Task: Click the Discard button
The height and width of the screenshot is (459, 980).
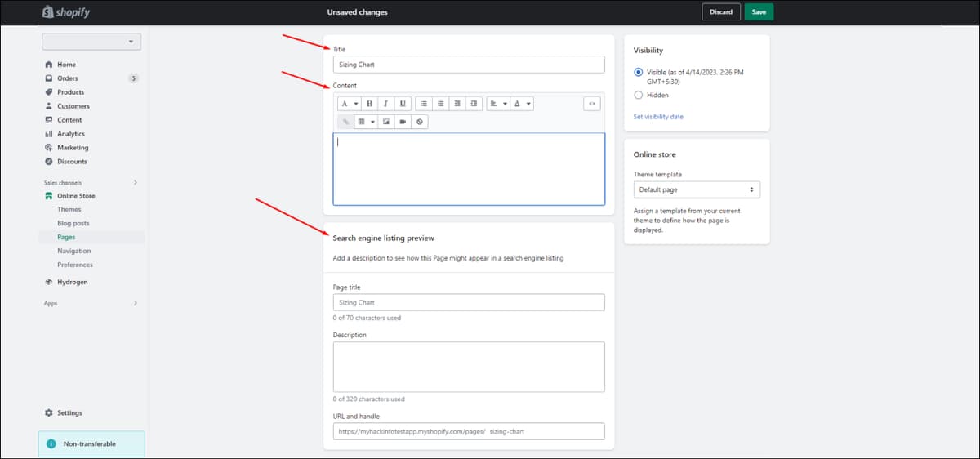Action: click(721, 12)
